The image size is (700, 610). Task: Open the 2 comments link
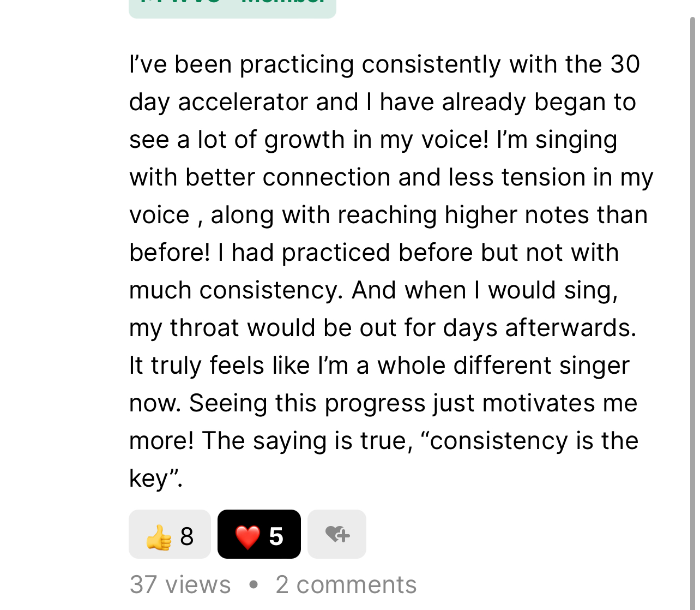point(346,585)
